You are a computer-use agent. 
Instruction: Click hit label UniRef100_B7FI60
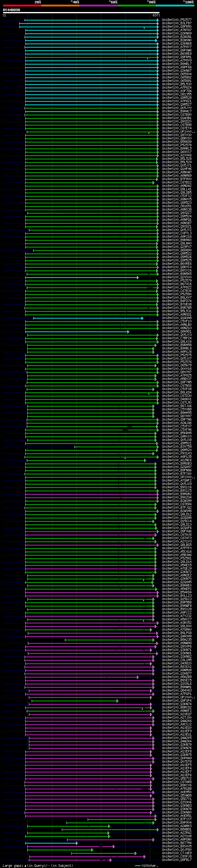coord(177,474)
